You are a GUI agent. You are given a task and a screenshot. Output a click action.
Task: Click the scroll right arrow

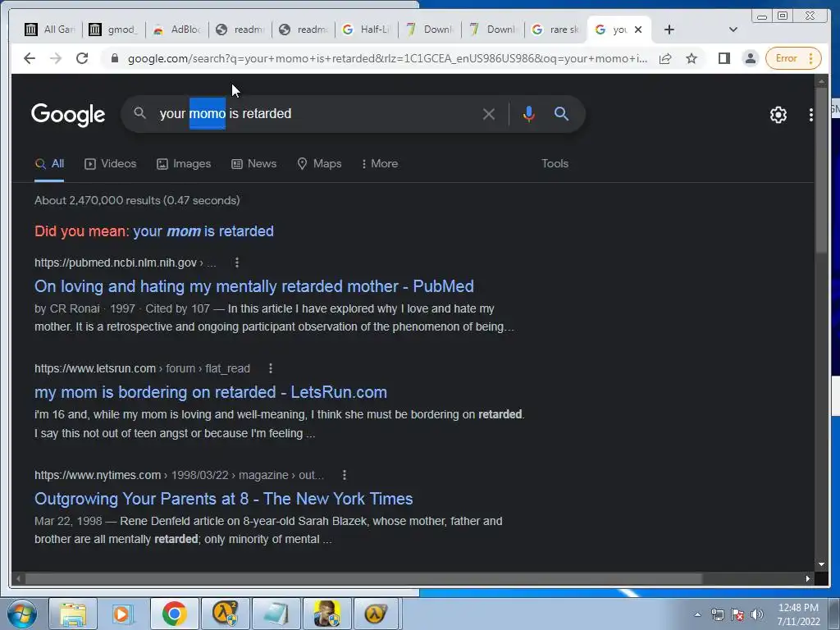[808, 578]
